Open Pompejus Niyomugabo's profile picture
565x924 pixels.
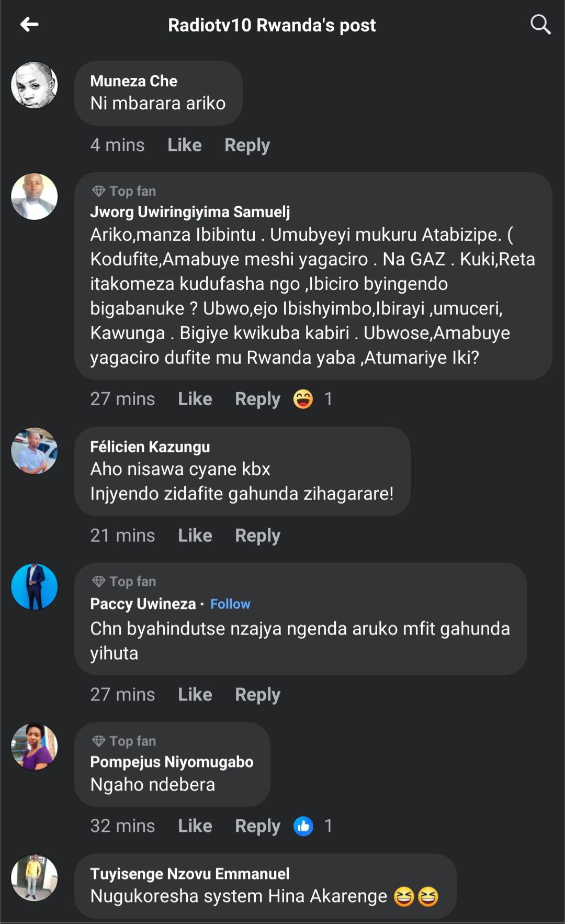(35, 747)
